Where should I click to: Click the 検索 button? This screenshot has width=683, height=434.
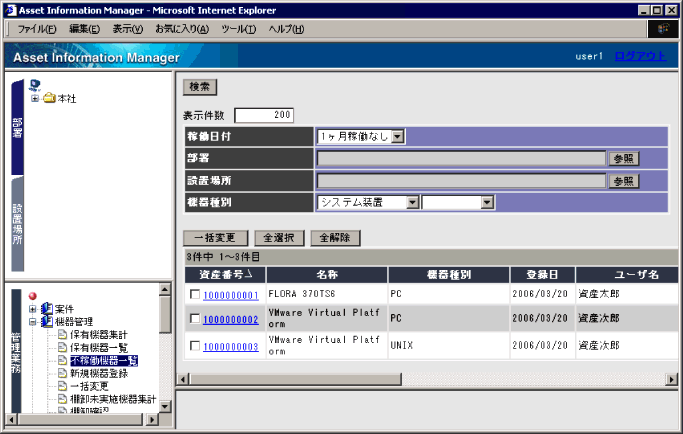pyautogui.click(x=199, y=87)
